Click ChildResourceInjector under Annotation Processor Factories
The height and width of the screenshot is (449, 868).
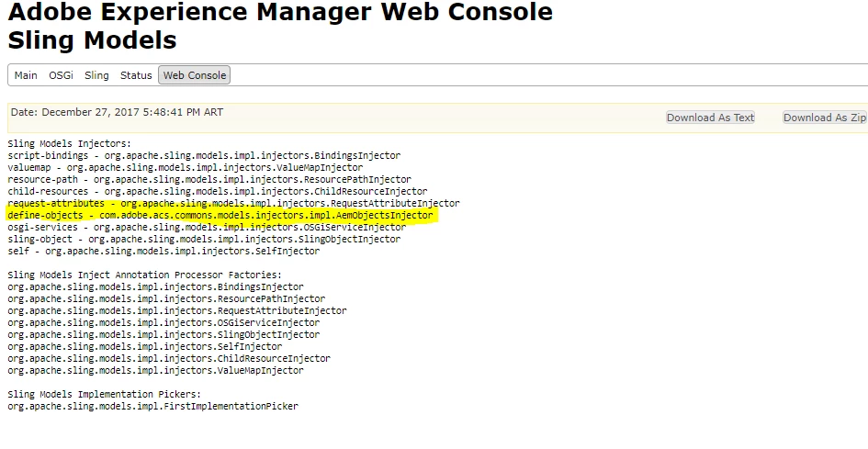click(169, 359)
